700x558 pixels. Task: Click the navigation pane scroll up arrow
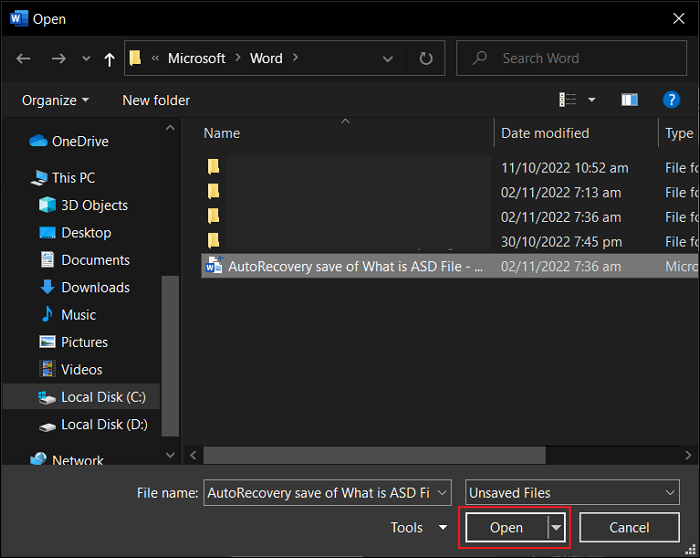click(x=170, y=128)
